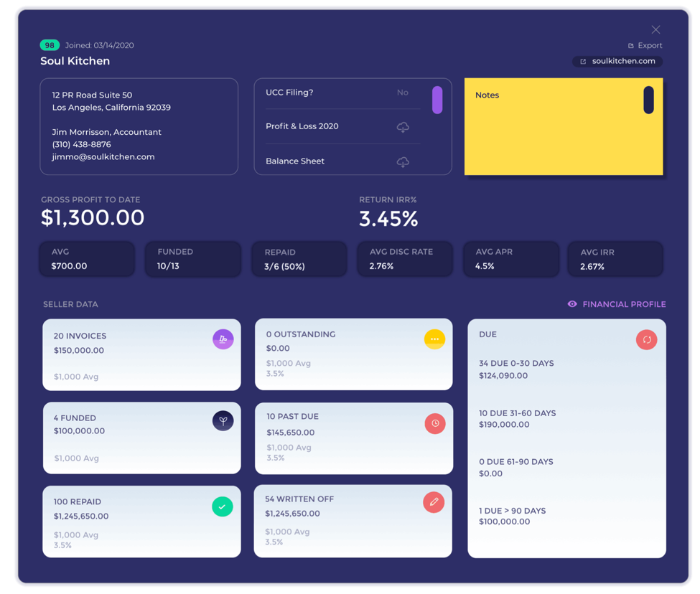This screenshot has height=594, width=700.
Task: Click the Soul Kitchen title
Action: click(x=75, y=61)
